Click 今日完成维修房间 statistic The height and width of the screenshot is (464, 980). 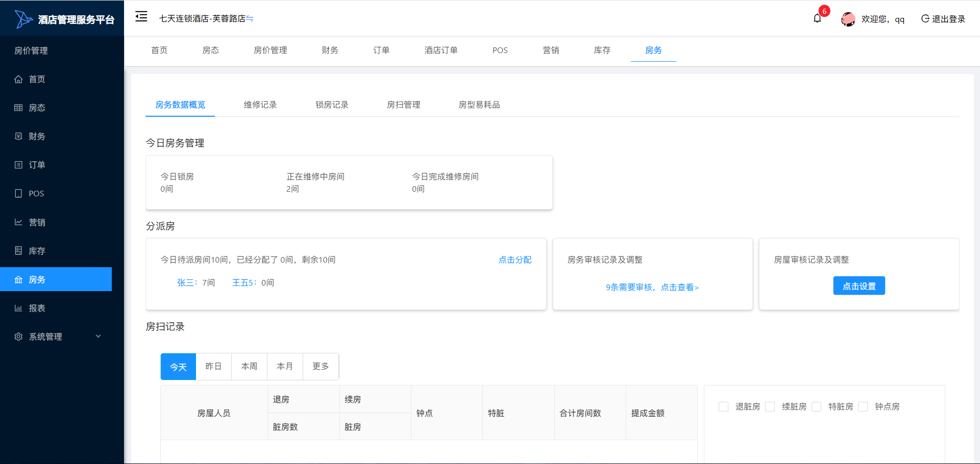(445, 183)
